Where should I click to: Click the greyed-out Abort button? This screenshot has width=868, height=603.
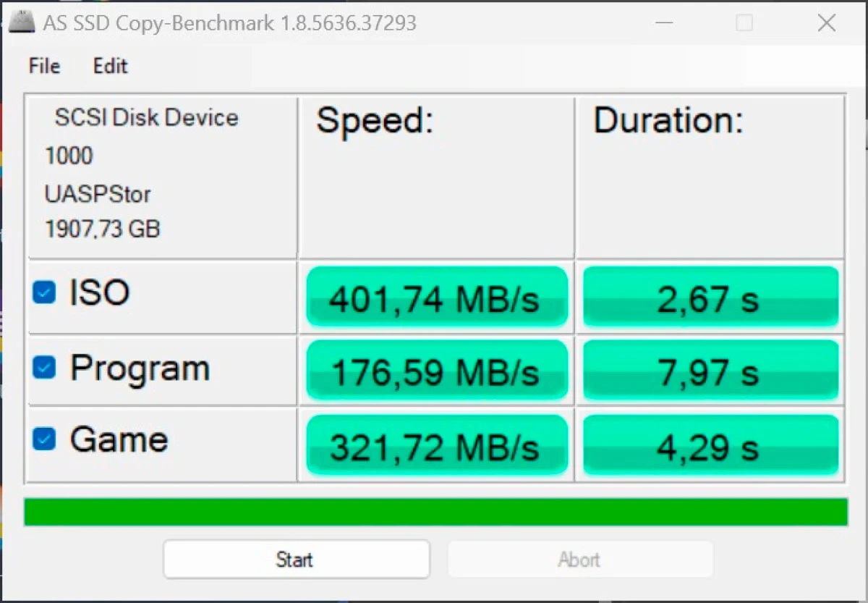(580, 559)
